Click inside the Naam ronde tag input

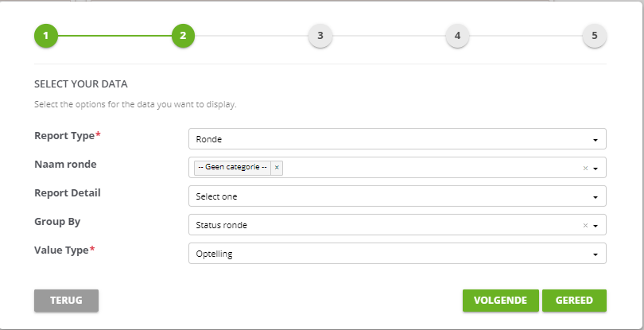pyautogui.click(x=431, y=167)
